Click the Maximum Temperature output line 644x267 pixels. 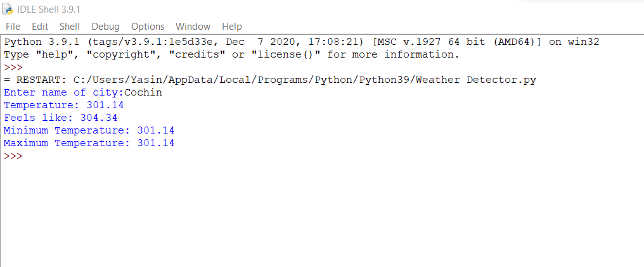click(x=89, y=144)
